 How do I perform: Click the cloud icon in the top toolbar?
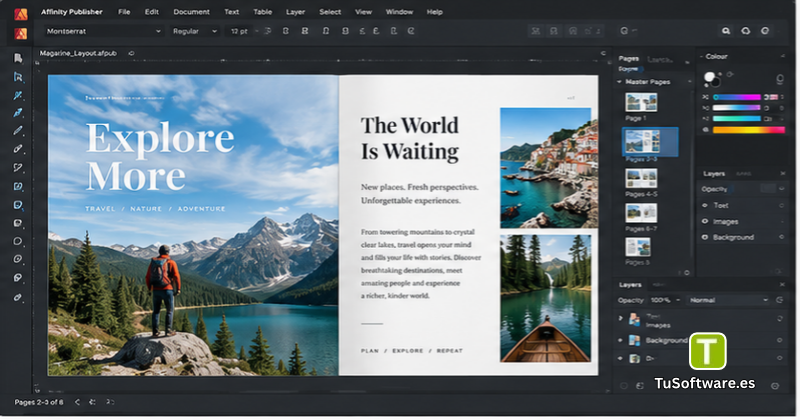pos(745,31)
